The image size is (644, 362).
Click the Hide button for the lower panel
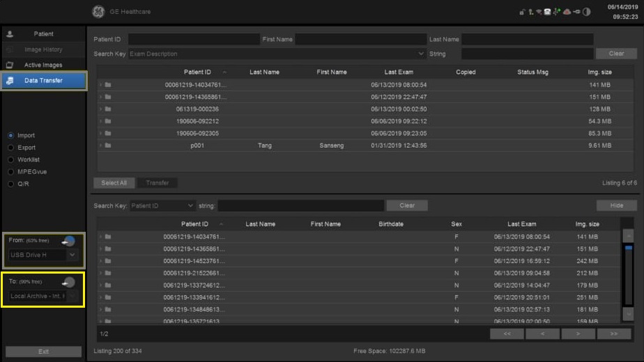[x=616, y=205]
